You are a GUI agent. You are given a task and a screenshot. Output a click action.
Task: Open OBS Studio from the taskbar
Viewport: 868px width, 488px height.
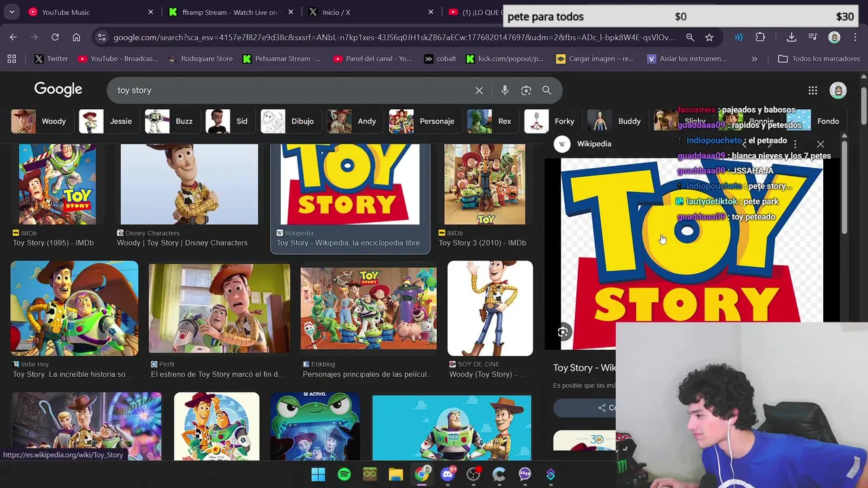[473, 474]
